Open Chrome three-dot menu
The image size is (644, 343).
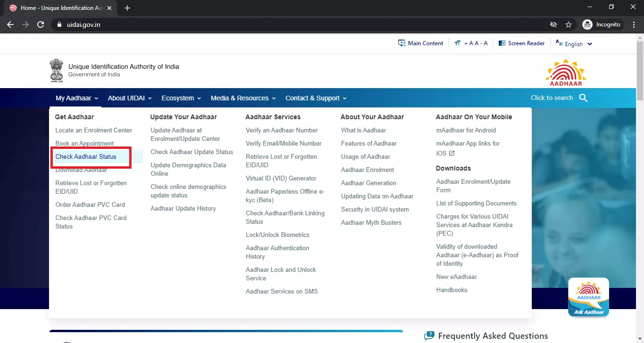coord(634,24)
